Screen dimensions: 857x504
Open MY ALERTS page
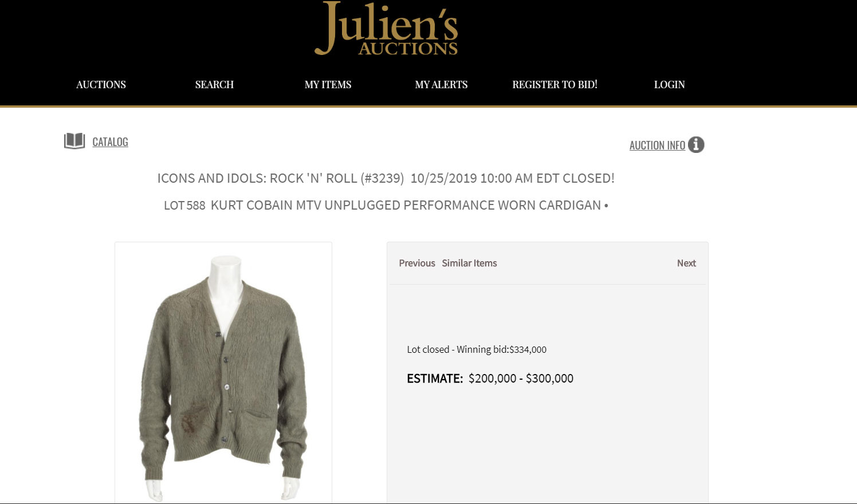441,85
